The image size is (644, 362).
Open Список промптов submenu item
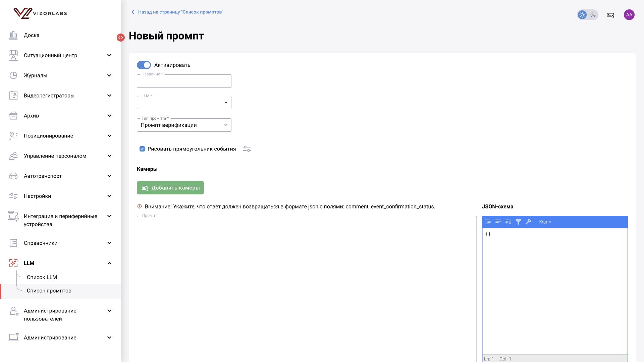[49, 291]
